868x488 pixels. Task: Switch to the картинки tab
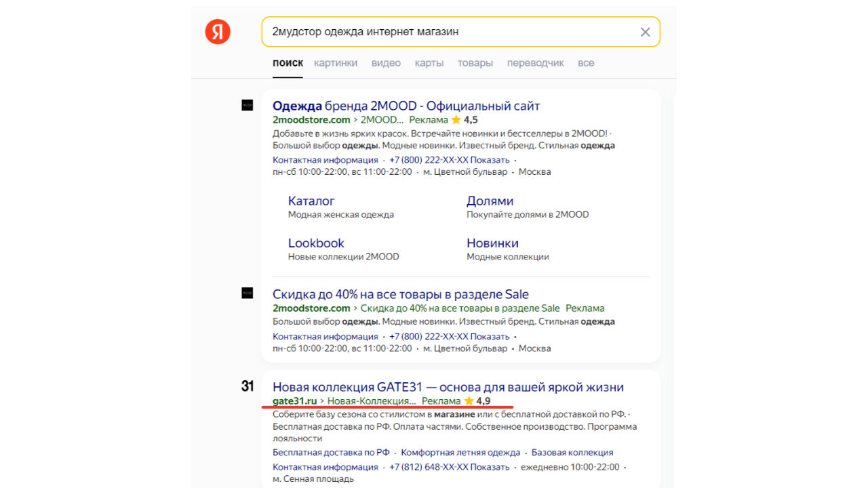click(x=336, y=63)
